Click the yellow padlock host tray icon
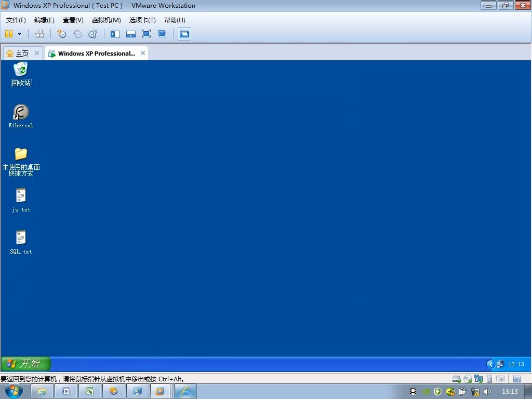The height and width of the screenshot is (399, 532). click(x=450, y=392)
